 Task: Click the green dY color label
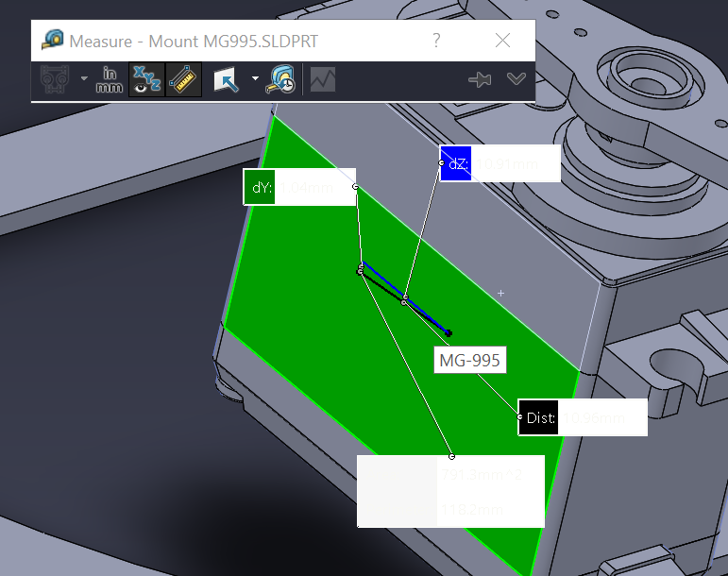260,187
